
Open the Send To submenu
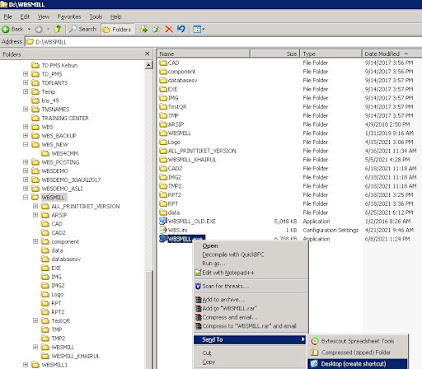(250, 340)
